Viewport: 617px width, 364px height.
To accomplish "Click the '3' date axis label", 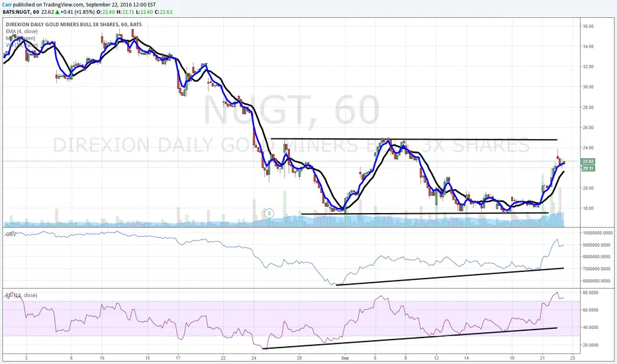I will (x=26, y=358).
